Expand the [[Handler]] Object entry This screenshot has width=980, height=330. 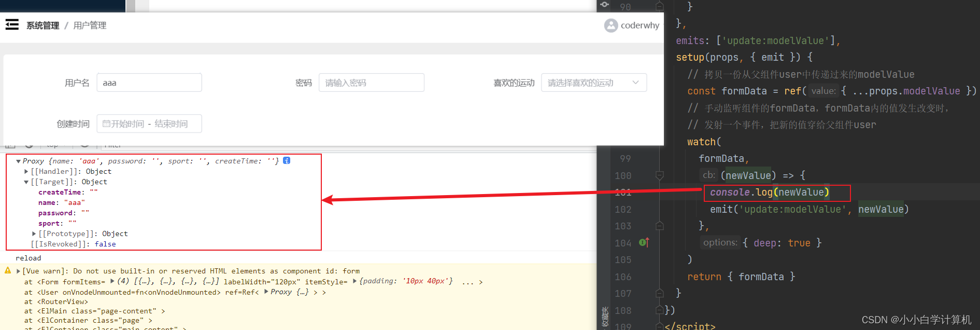[26, 171]
